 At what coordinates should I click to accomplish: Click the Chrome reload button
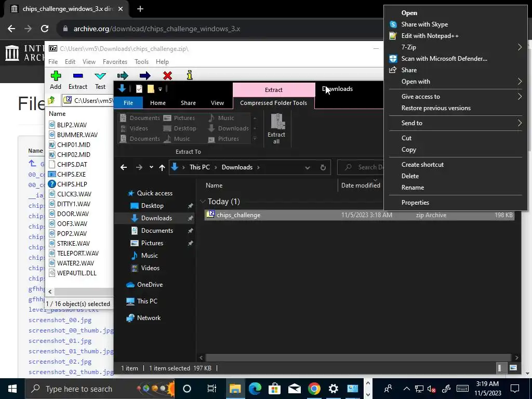click(x=45, y=29)
